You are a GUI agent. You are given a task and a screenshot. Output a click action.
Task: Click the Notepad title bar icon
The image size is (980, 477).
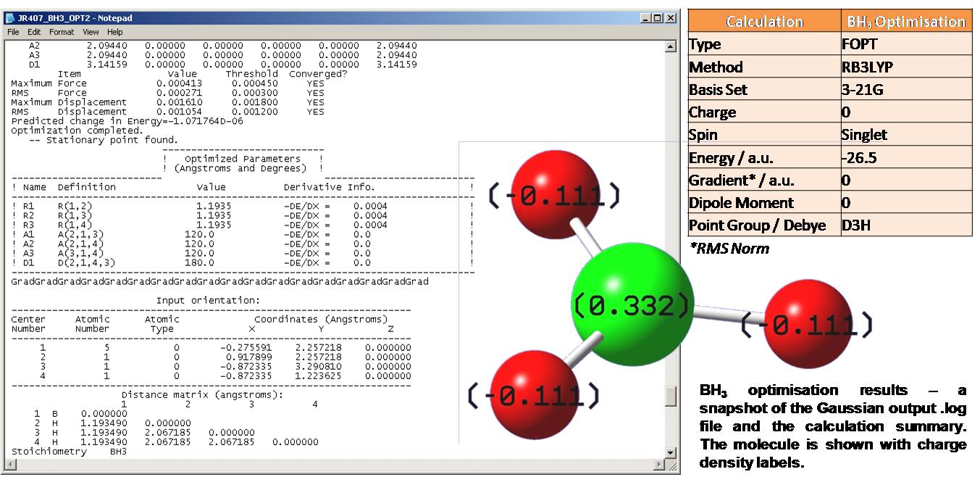pyautogui.click(x=12, y=18)
